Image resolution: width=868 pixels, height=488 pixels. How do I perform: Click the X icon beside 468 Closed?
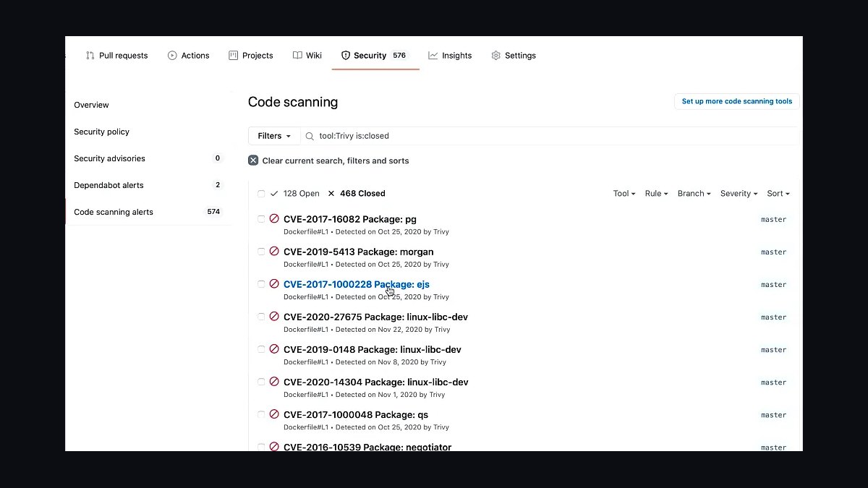[x=331, y=194]
